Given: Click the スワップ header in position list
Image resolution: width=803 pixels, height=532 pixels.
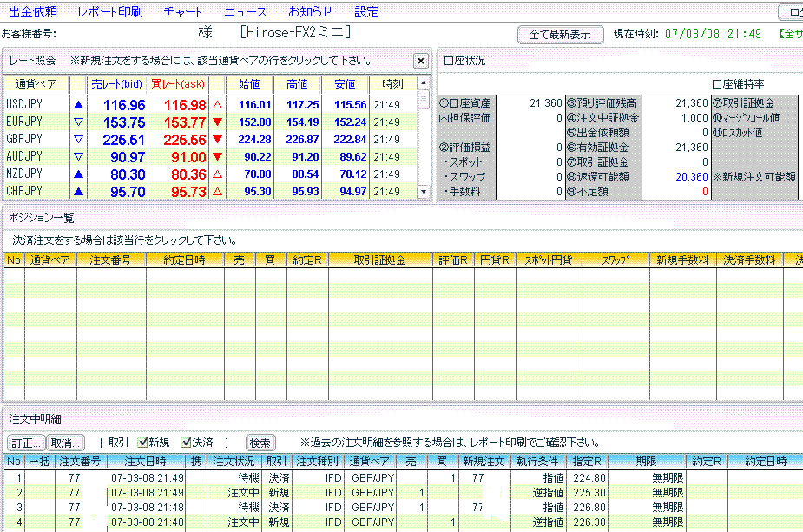Looking at the screenshot, I should point(615,260).
